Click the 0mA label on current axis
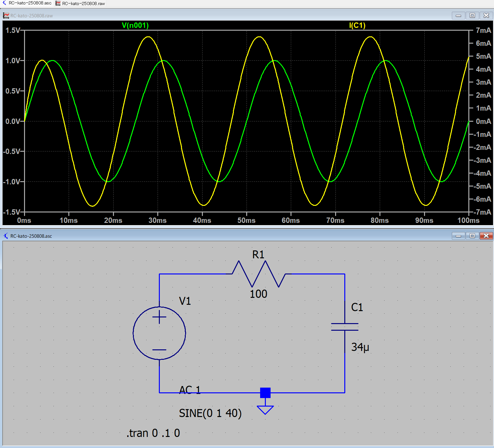The width and height of the screenshot is (494, 448). tap(483, 121)
